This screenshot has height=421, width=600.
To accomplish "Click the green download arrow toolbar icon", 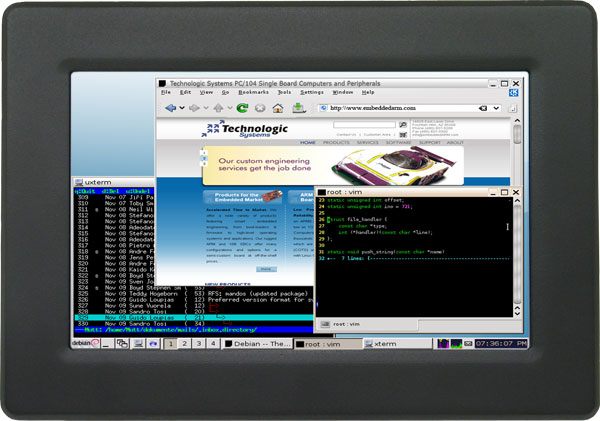I will pos(298,108).
